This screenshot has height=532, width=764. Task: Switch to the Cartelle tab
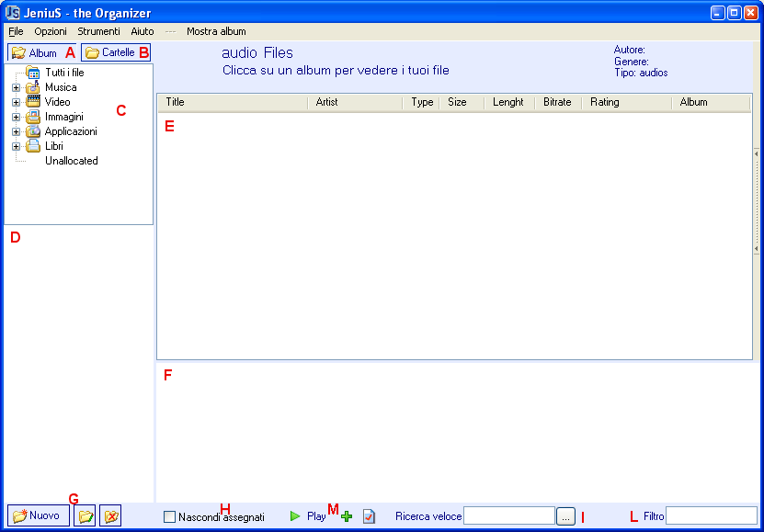click(x=110, y=52)
